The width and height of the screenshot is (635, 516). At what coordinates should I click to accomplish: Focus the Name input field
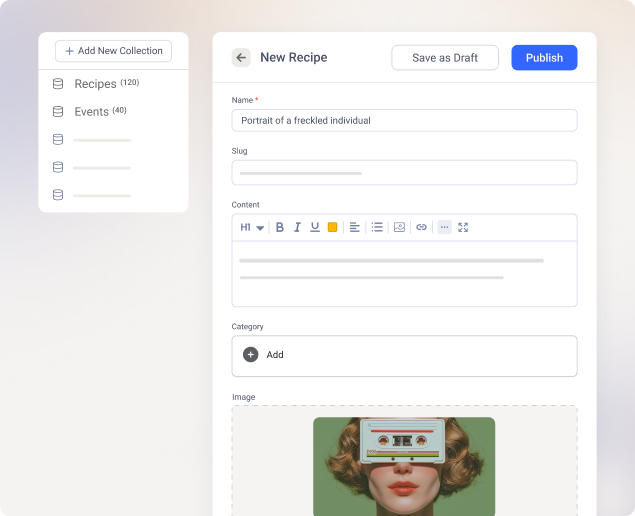tap(404, 120)
